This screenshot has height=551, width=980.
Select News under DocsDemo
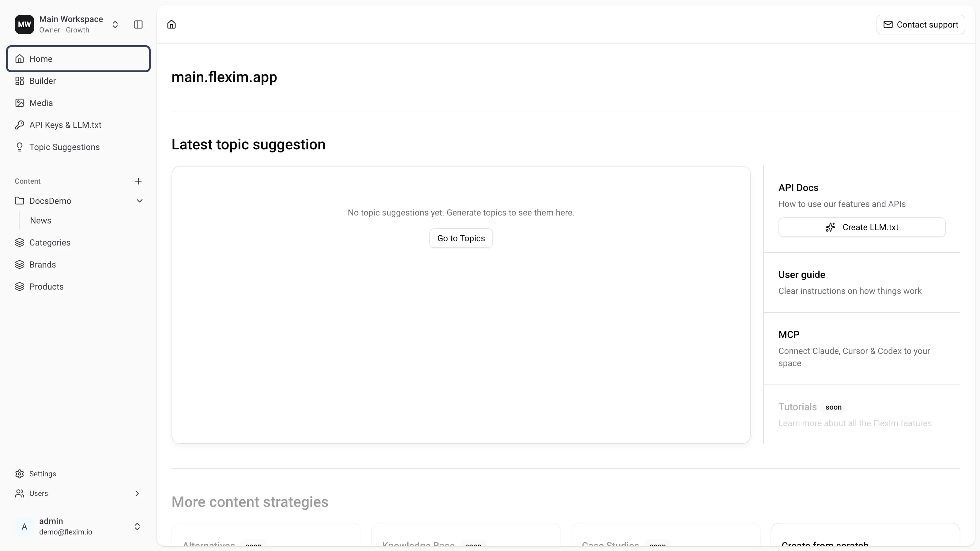point(41,220)
